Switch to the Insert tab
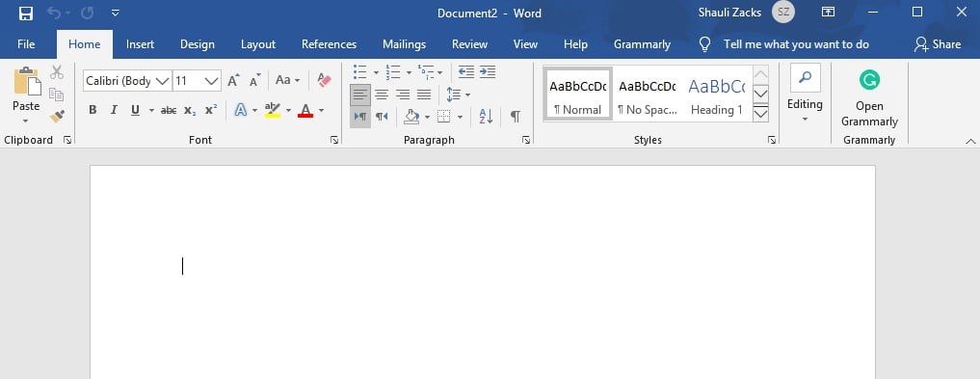The width and height of the screenshot is (980, 379). (140, 44)
